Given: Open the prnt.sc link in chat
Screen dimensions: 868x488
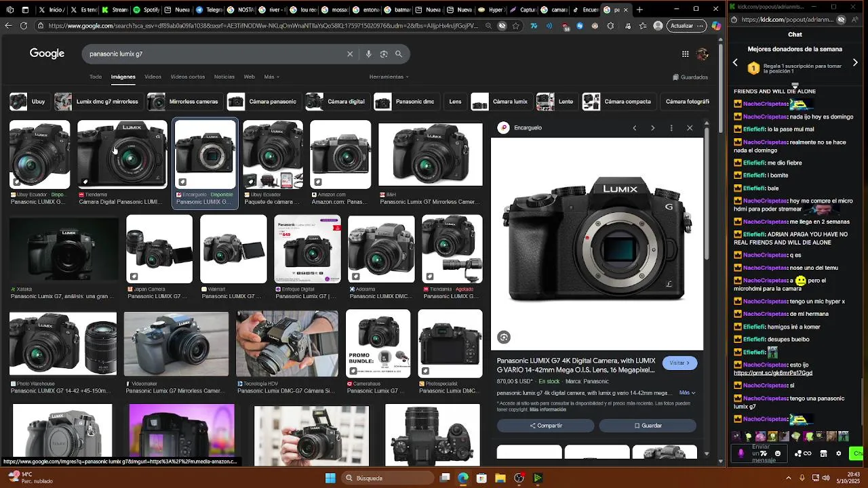Looking at the screenshot, I should click(773, 373).
